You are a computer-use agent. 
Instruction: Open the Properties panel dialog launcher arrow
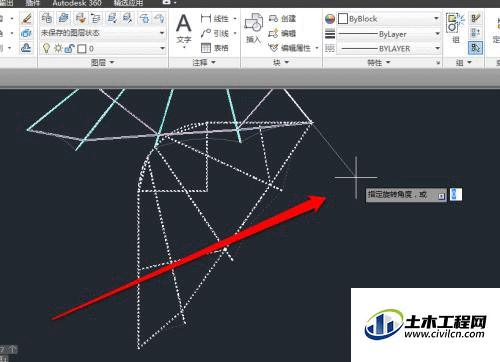pyautogui.click(x=438, y=63)
